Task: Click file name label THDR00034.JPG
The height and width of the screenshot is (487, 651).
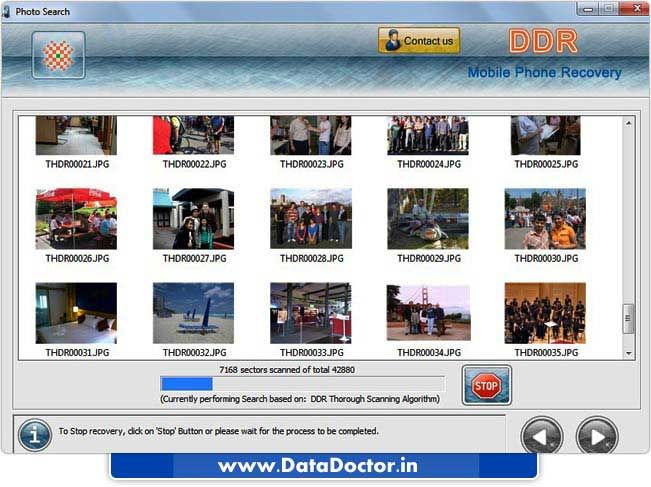Action: (429, 353)
